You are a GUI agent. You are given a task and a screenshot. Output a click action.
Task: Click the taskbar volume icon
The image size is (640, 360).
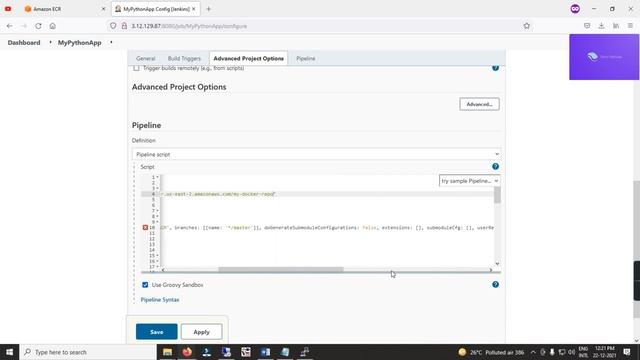tap(571, 352)
